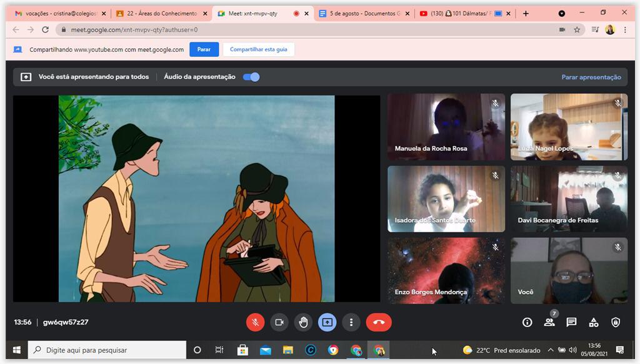
Task: Select Isadora dos Santos Duarte's video tile
Action: [446, 199]
